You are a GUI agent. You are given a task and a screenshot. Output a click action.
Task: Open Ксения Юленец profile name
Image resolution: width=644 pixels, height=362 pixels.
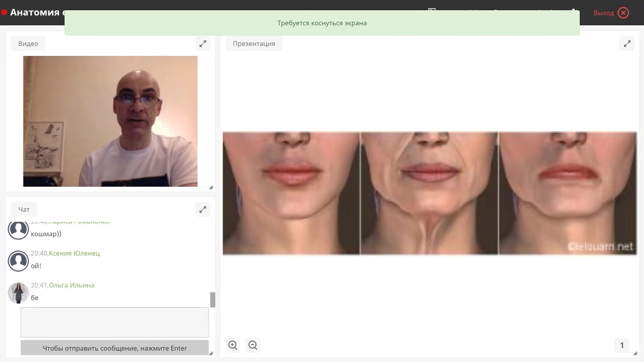pos(74,253)
